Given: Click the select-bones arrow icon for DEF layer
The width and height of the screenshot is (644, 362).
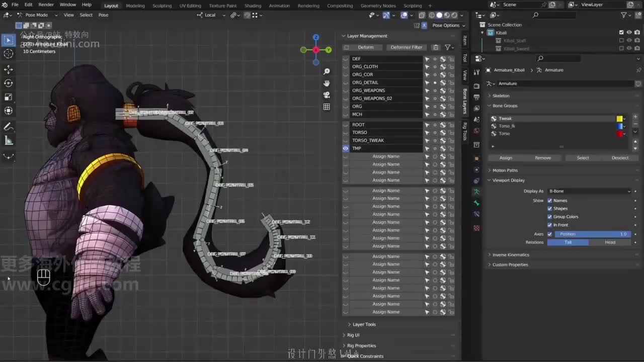Looking at the screenshot, I should [x=427, y=59].
